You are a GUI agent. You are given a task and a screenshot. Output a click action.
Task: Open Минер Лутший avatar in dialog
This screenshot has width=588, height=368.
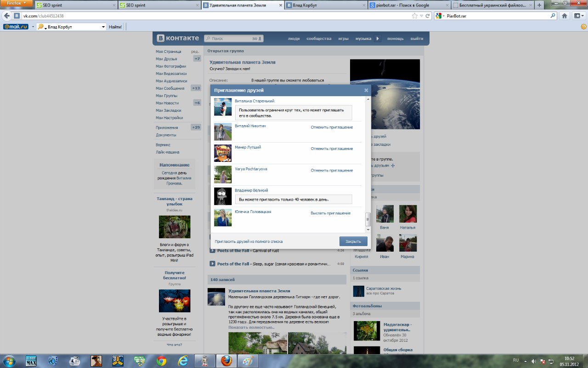[223, 153]
